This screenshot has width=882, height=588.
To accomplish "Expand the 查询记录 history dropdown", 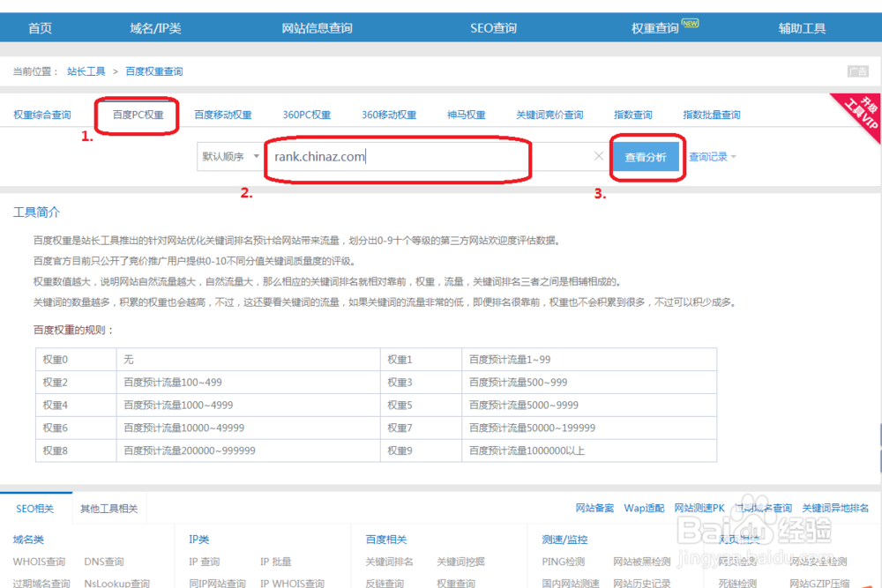I will [712, 157].
